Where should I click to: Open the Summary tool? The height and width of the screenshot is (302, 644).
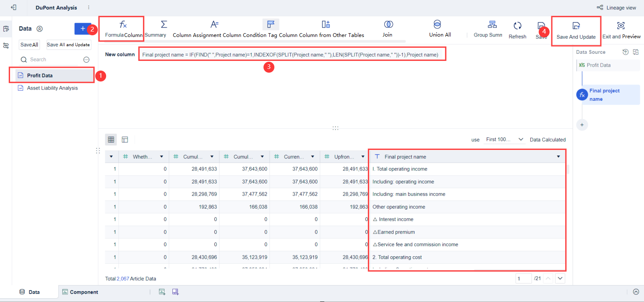coord(164,28)
